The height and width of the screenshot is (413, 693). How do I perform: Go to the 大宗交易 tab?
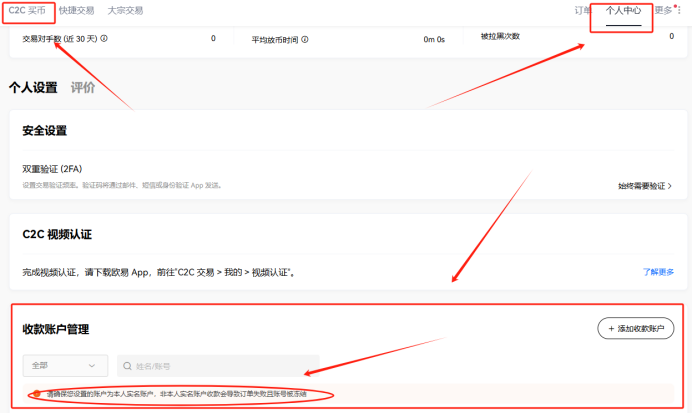[x=125, y=10]
